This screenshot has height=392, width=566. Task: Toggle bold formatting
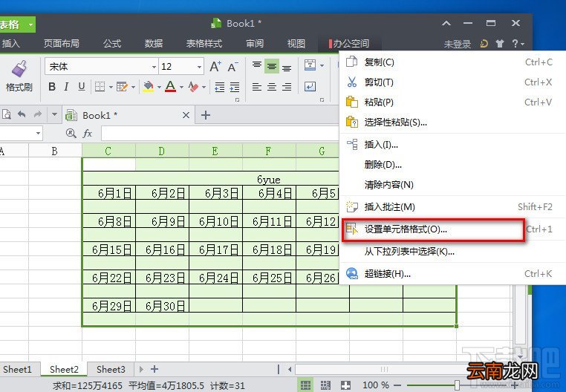pyautogui.click(x=52, y=87)
